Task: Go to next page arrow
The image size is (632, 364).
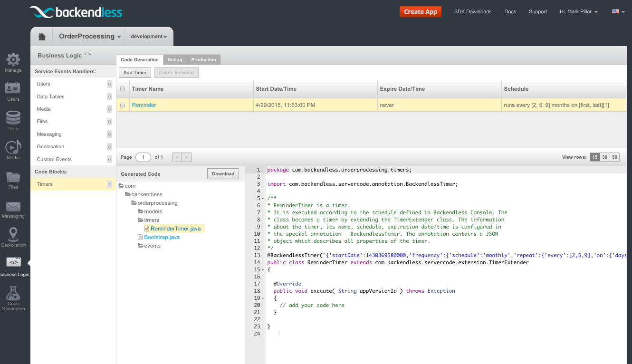Action: (187, 157)
